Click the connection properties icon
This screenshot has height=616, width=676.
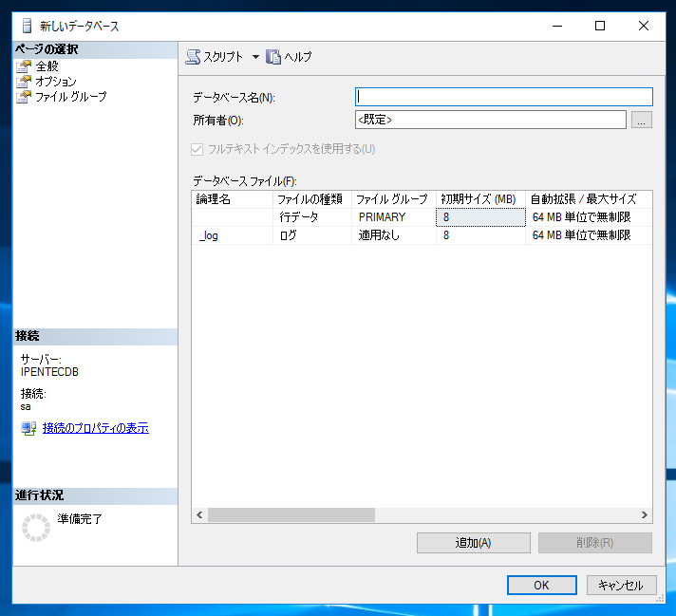click(x=28, y=428)
